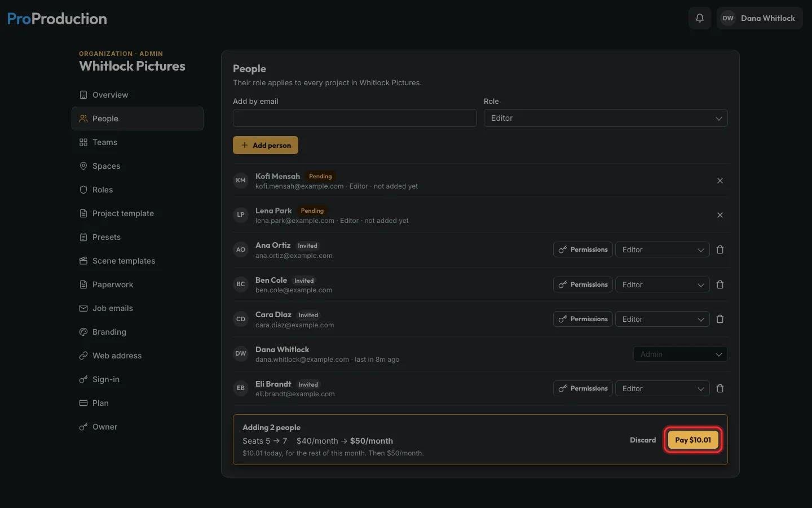Click the Add person button
The image size is (812, 508).
pos(266,145)
